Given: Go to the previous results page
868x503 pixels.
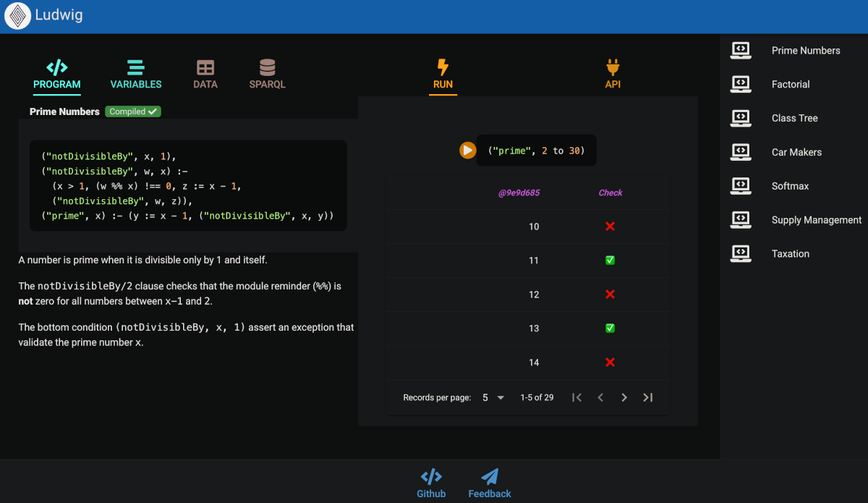Looking at the screenshot, I should (600, 397).
